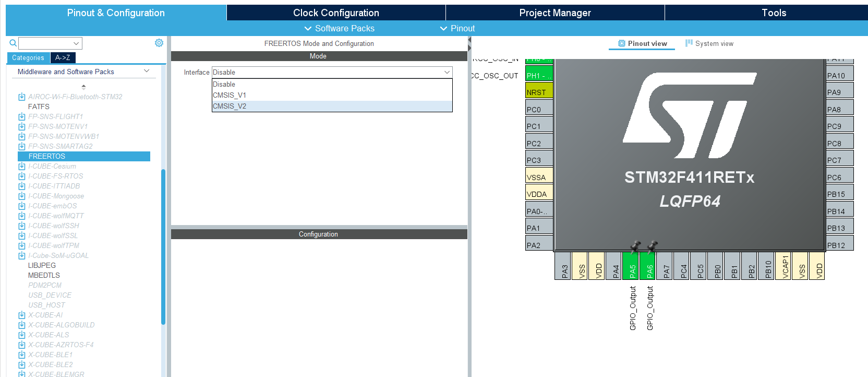Viewport: 868px width, 377px height.
Task: Click the pushpin on pin PA6
Action: pos(652,246)
